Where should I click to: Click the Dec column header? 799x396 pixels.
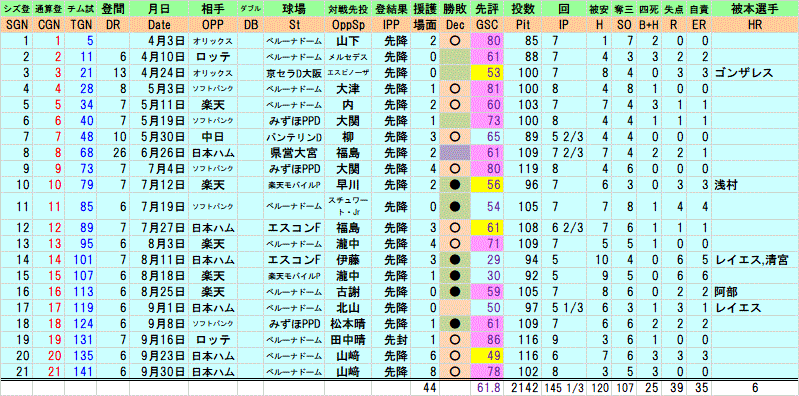pos(456,25)
